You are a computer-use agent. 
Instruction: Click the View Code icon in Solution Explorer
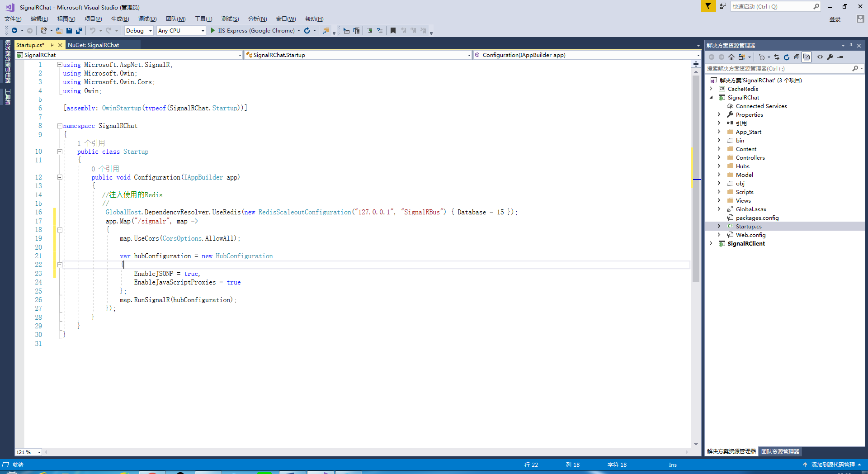(x=820, y=57)
